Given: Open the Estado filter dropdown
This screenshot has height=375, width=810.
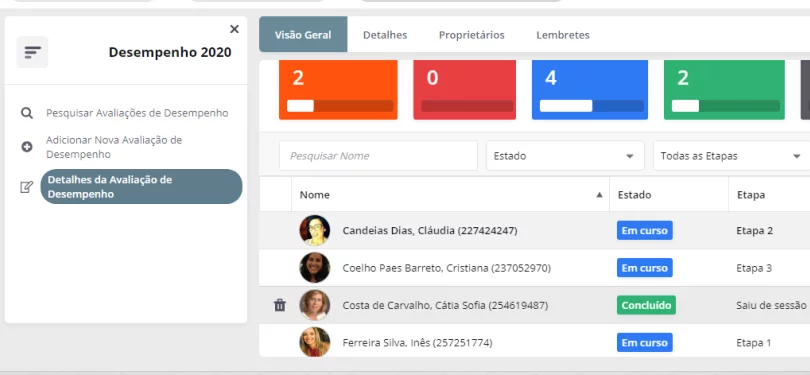Looking at the screenshot, I should (565, 155).
